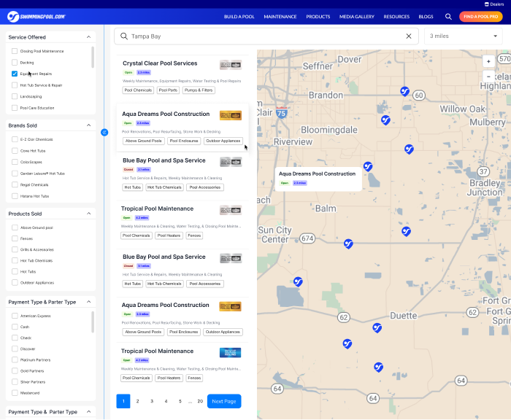Click the Tampa Bay search field
This screenshot has height=420, width=511.
click(x=266, y=36)
